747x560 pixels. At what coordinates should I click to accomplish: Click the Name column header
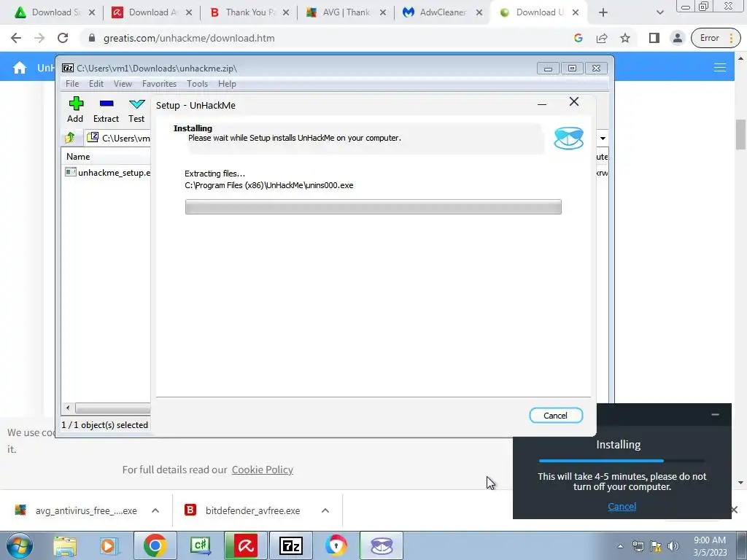pos(78,157)
